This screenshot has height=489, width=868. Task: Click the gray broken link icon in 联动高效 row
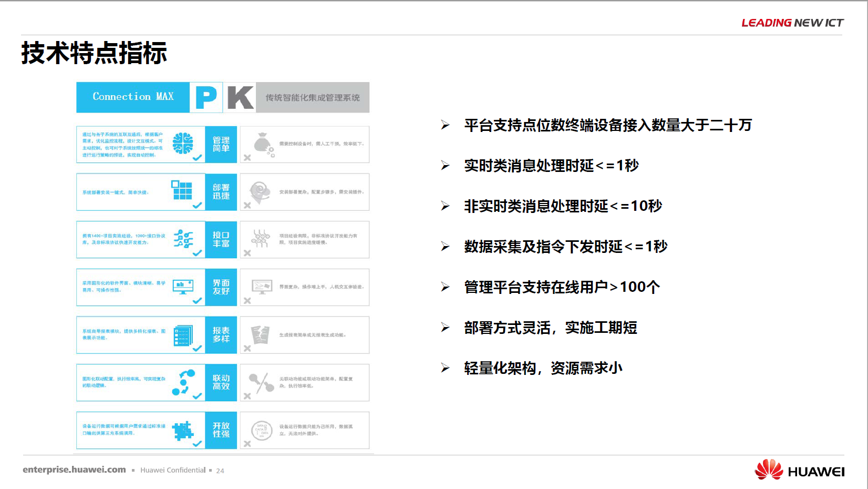point(262,383)
